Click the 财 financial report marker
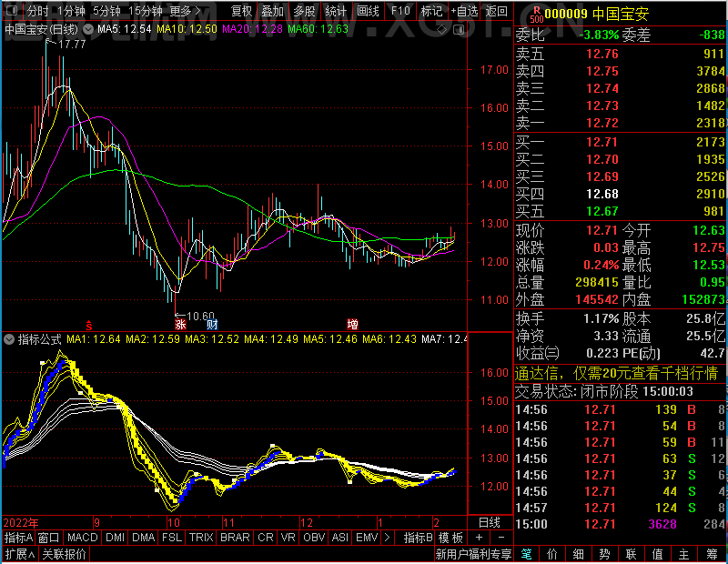 [x=212, y=324]
